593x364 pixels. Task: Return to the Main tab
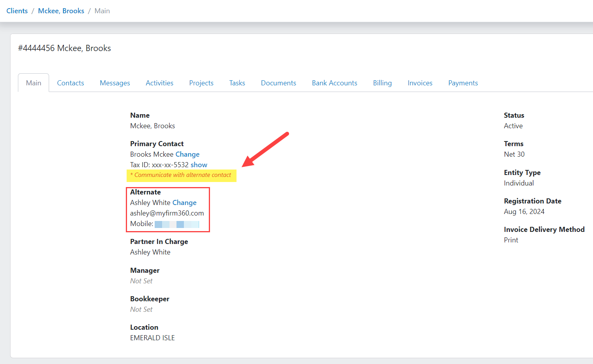[33, 83]
